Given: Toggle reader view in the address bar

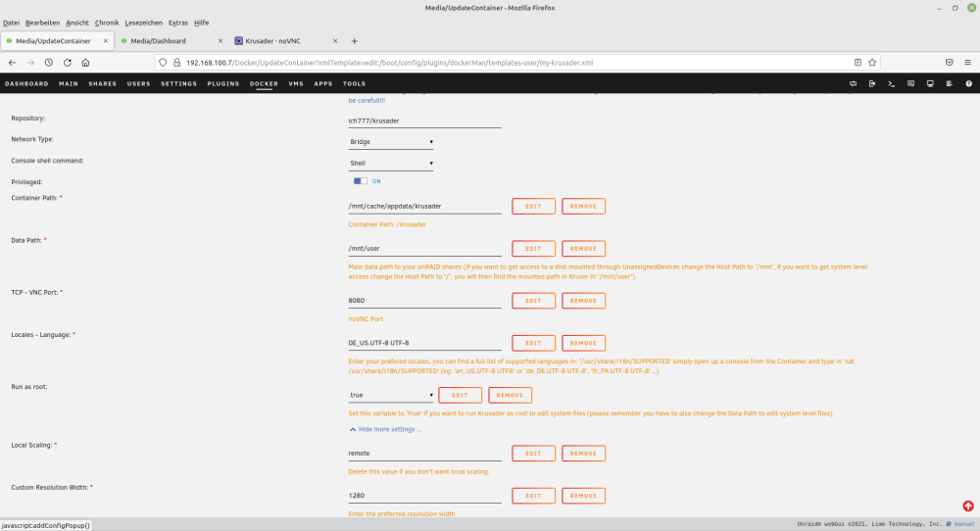Looking at the screenshot, I should pos(857,63).
